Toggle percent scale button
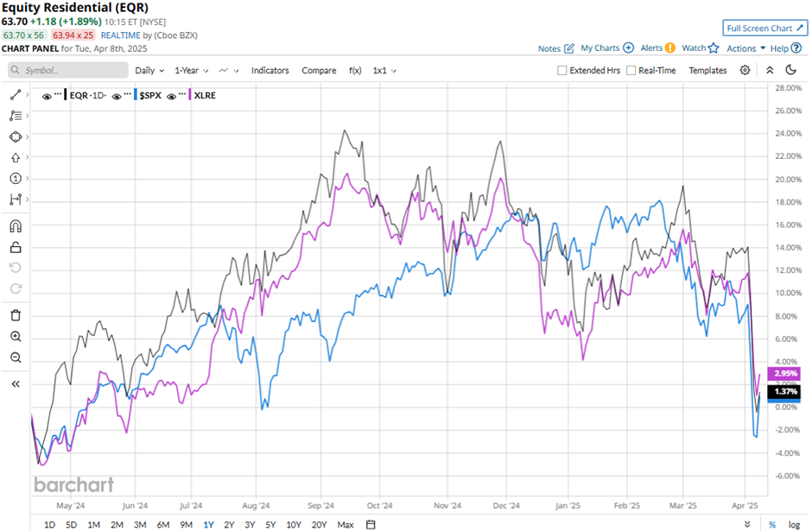This screenshot has height=531, width=812. click(x=772, y=524)
